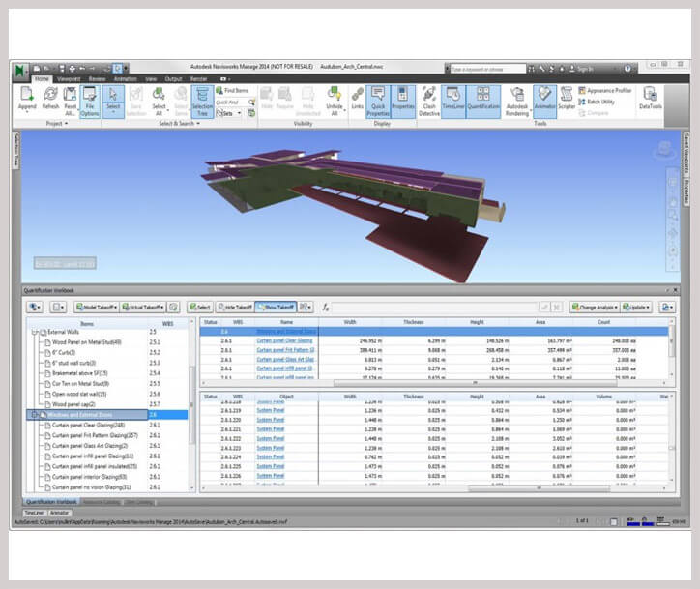Expand the Project panel dropdown arrow
The width and height of the screenshot is (700, 589).
coord(66,123)
